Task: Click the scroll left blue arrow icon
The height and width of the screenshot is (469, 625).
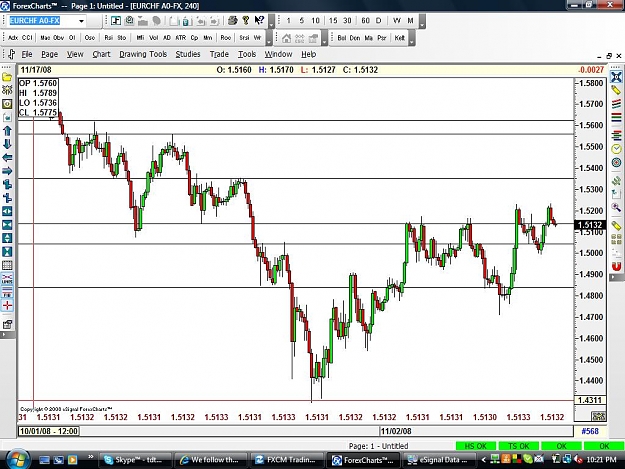Action: [7, 157]
